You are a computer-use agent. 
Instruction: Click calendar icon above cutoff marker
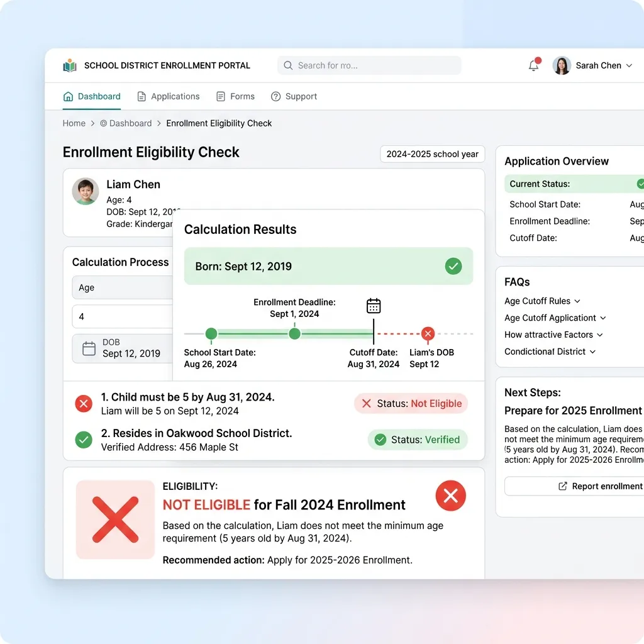374,306
